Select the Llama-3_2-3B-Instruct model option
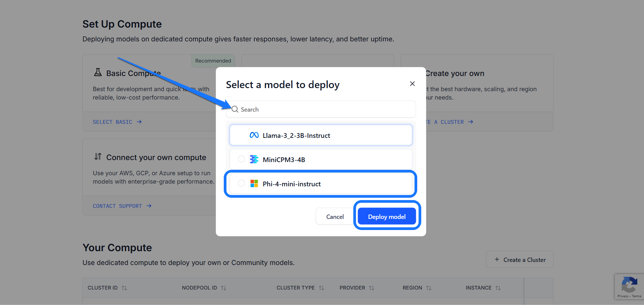The height and width of the screenshot is (305, 644). [321, 135]
